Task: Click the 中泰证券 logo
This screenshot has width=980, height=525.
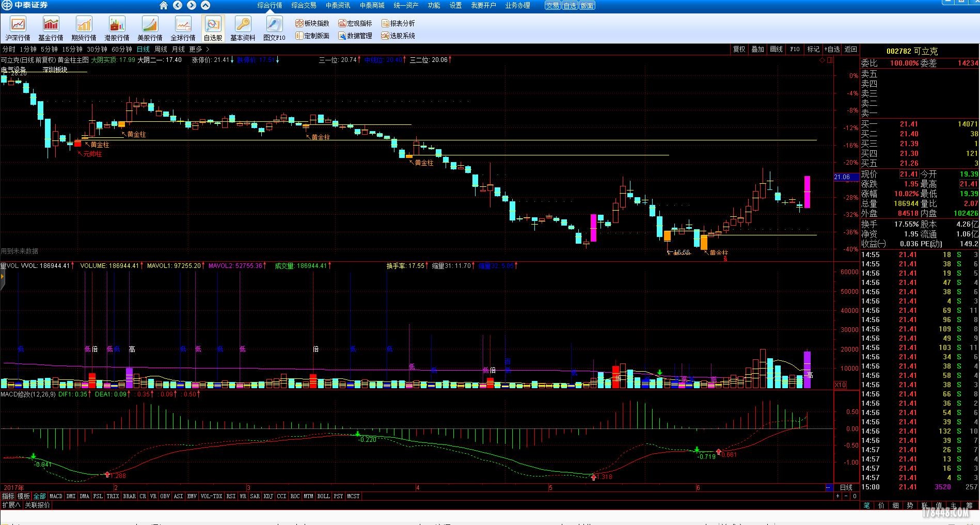Action: pyautogui.click(x=25, y=5)
